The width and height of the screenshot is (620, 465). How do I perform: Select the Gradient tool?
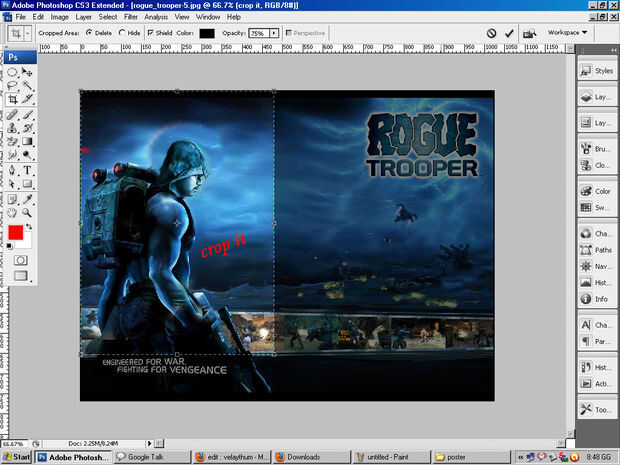tap(27, 141)
